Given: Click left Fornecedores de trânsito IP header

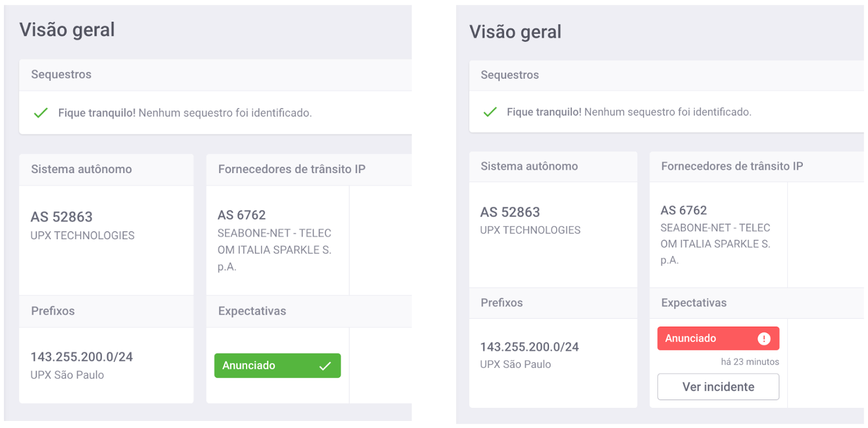Looking at the screenshot, I should [292, 169].
